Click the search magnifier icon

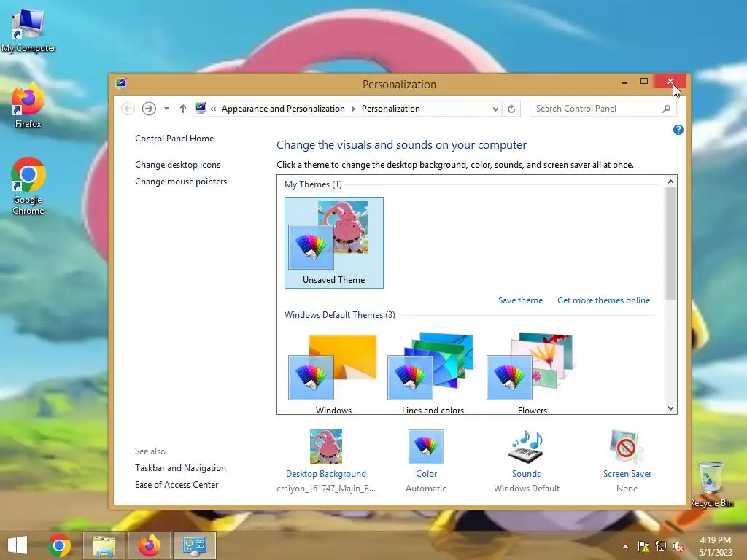point(667,109)
